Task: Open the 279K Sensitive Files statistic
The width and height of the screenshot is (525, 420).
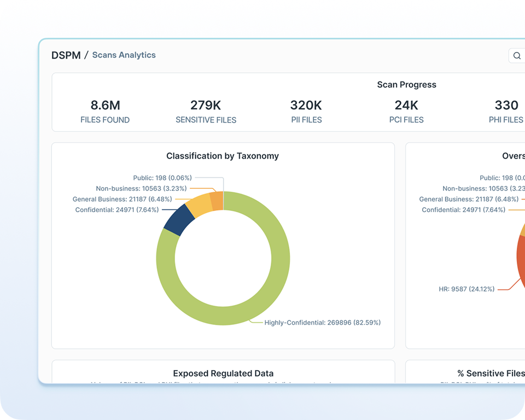Action: tap(205, 109)
